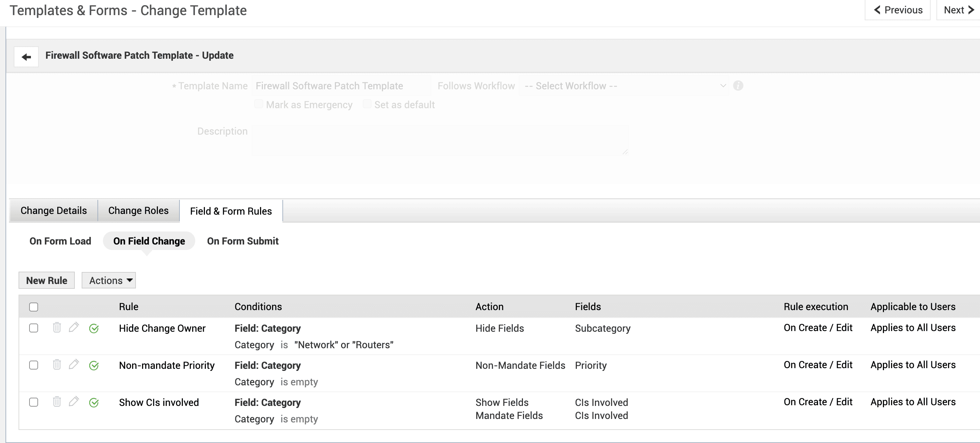The width and height of the screenshot is (980, 443).
Task: Expand the Follows Workflow select box
Action: [624, 86]
